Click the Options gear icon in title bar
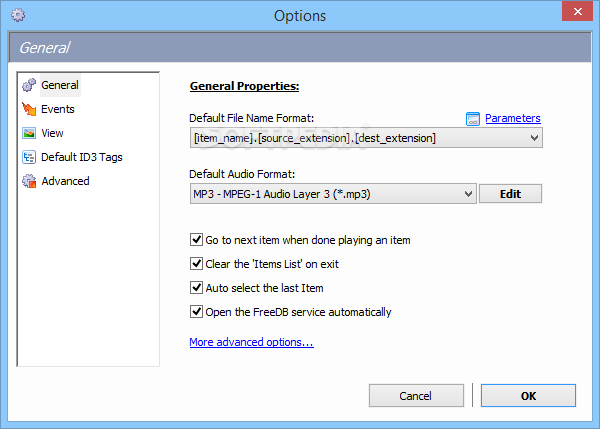Screen dimensions: 600x429 click(x=18, y=16)
